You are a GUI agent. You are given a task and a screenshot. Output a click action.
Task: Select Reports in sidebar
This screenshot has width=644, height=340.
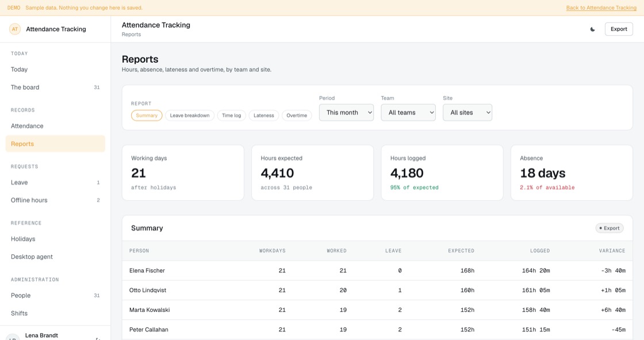(x=55, y=144)
